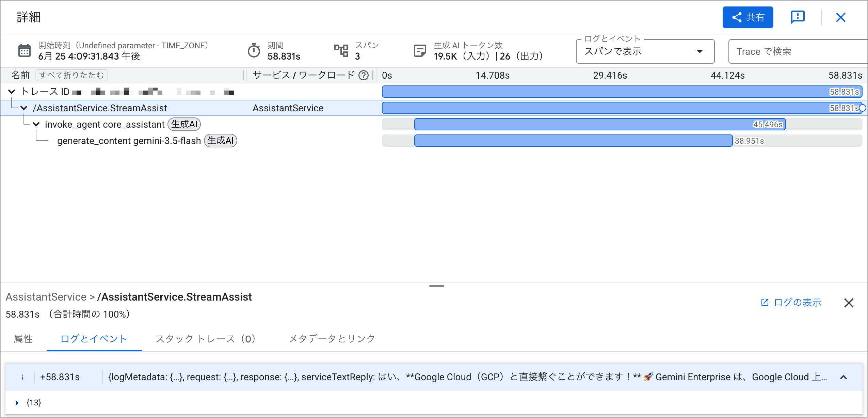Click the 生成AI badge on generate_content row
Image resolution: width=868 pixels, height=418 pixels.
[221, 141]
